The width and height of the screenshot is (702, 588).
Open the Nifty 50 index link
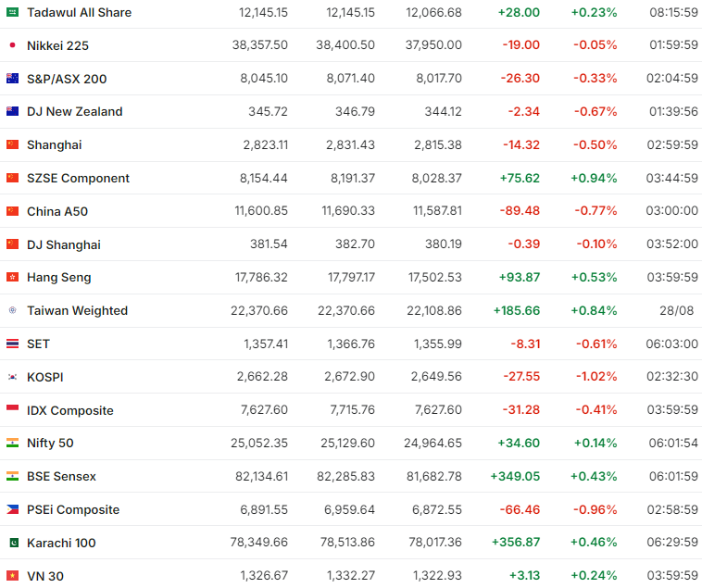click(x=50, y=444)
